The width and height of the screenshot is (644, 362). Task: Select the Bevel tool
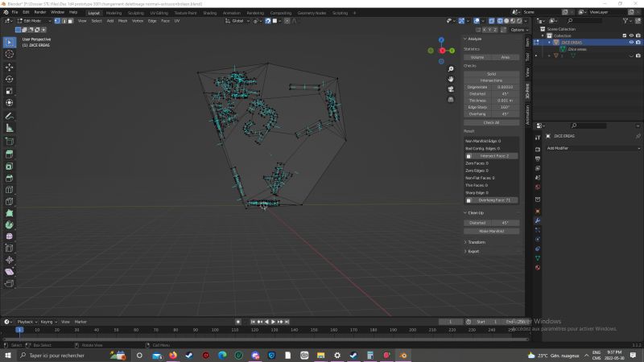[9, 178]
